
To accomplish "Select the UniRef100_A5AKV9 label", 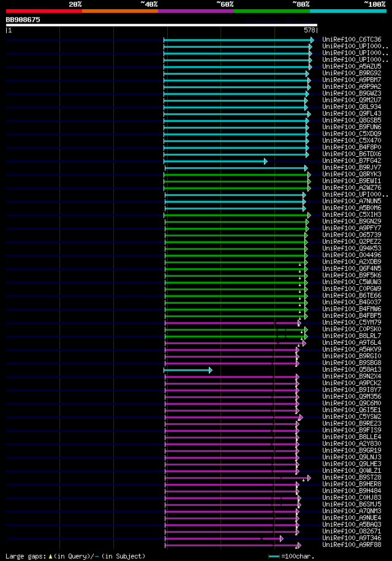I will 352,349.
